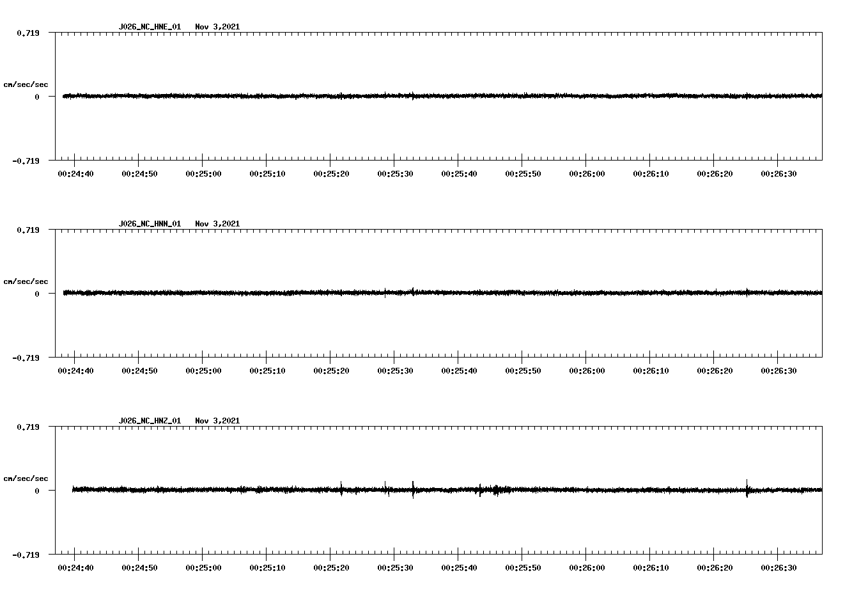Viewport: 868px width, 591px height.
Task: Pick 00:25:40 time label under HNN plot
Action: pos(459,371)
